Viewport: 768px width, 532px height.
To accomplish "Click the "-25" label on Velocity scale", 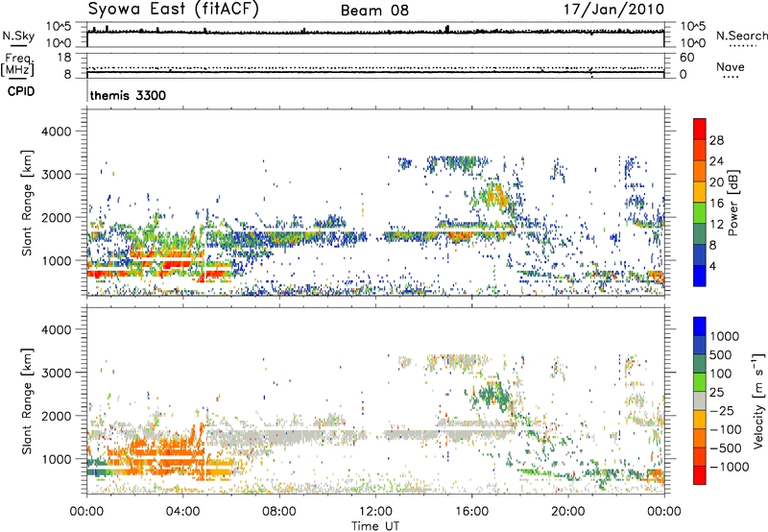I will click(722, 411).
